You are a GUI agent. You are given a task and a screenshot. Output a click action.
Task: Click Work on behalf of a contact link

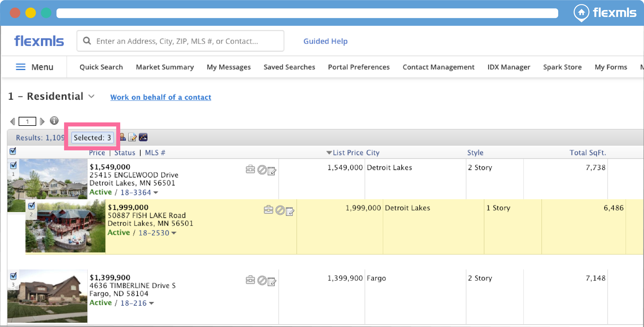tap(161, 97)
